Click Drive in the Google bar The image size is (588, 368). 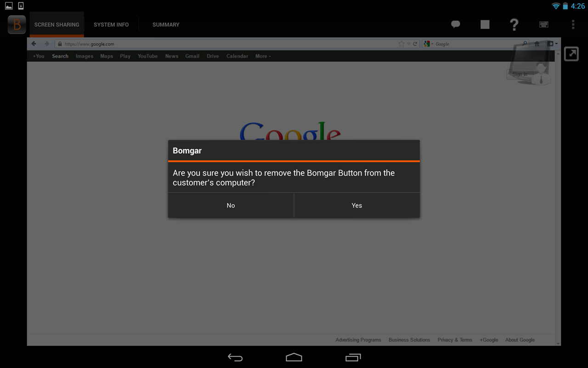click(213, 56)
